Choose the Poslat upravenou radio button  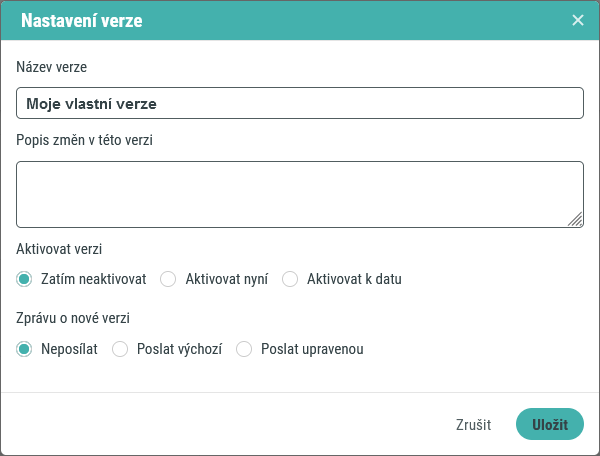point(244,349)
